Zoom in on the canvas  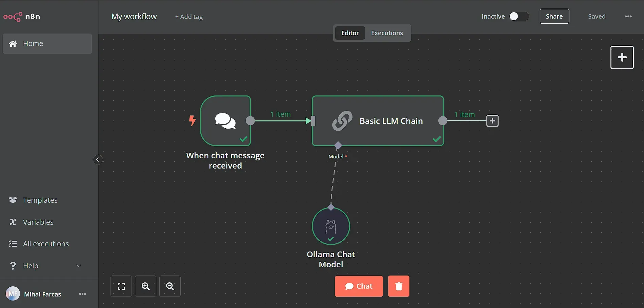click(x=145, y=286)
